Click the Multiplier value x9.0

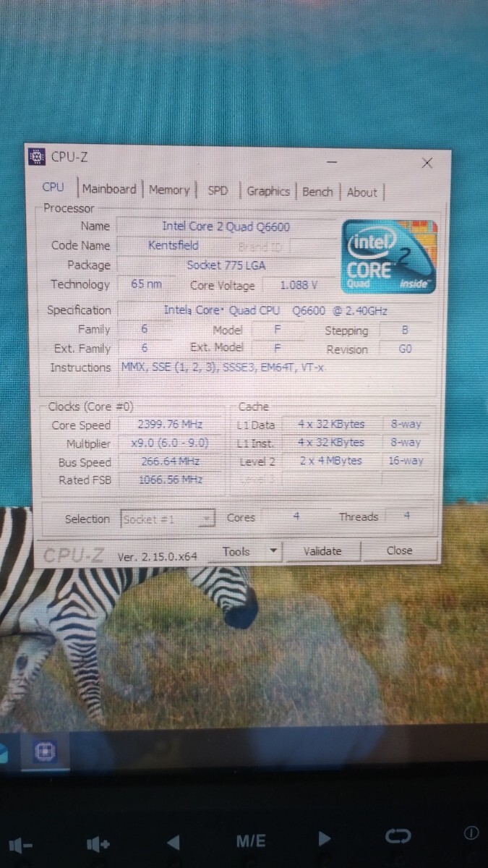tap(170, 443)
